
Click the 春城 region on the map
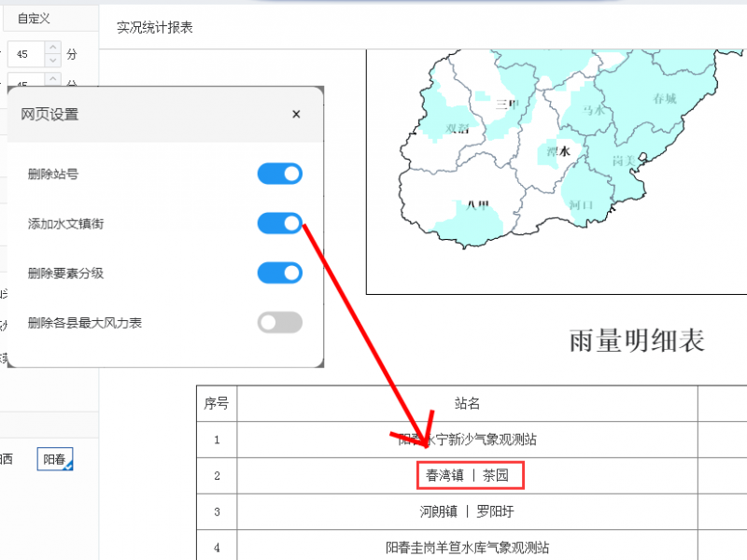pos(664,98)
